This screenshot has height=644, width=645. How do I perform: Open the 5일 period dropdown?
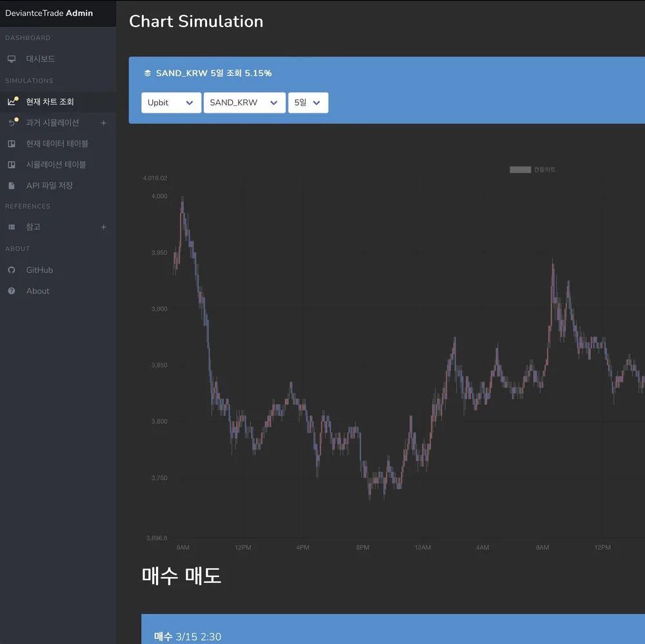click(308, 102)
